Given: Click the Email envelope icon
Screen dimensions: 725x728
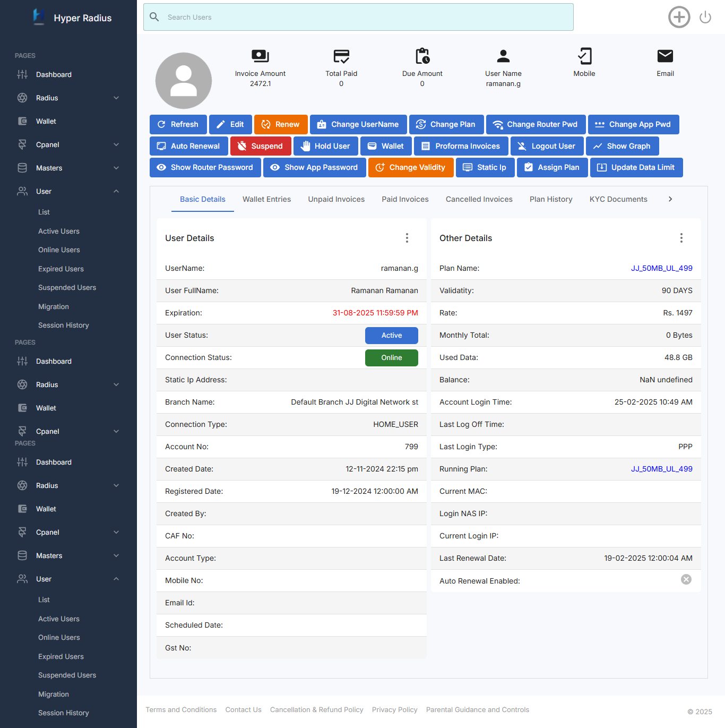Looking at the screenshot, I should pyautogui.click(x=665, y=56).
